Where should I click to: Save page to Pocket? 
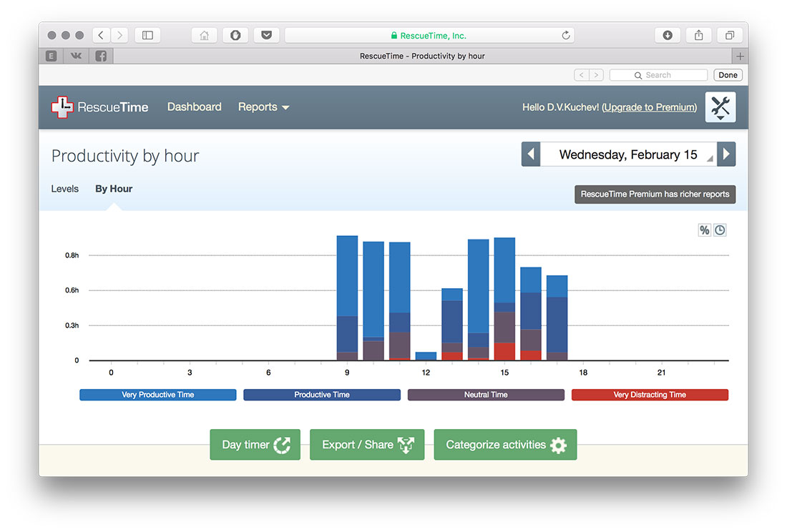tap(267, 35)
